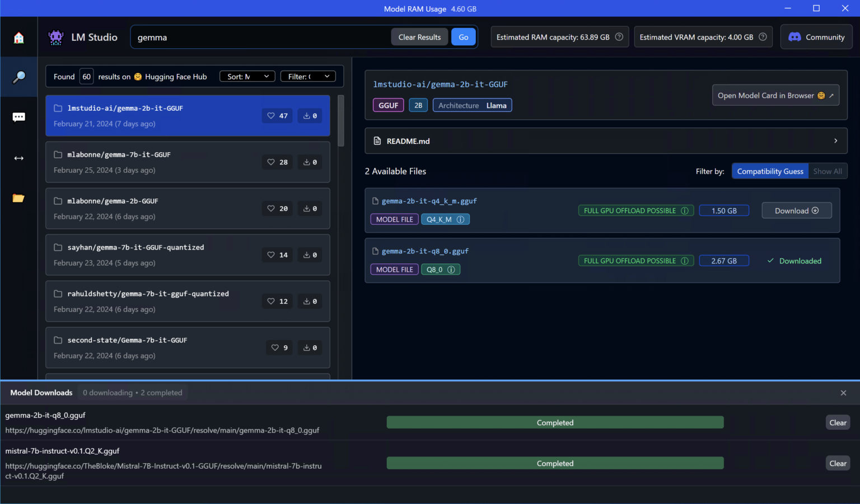Image resolution: width=860 pixels, height=504 pixels.
Task: Click the VRAM capacity help icon
Action: pyautogui.click(x=763, y=37)
